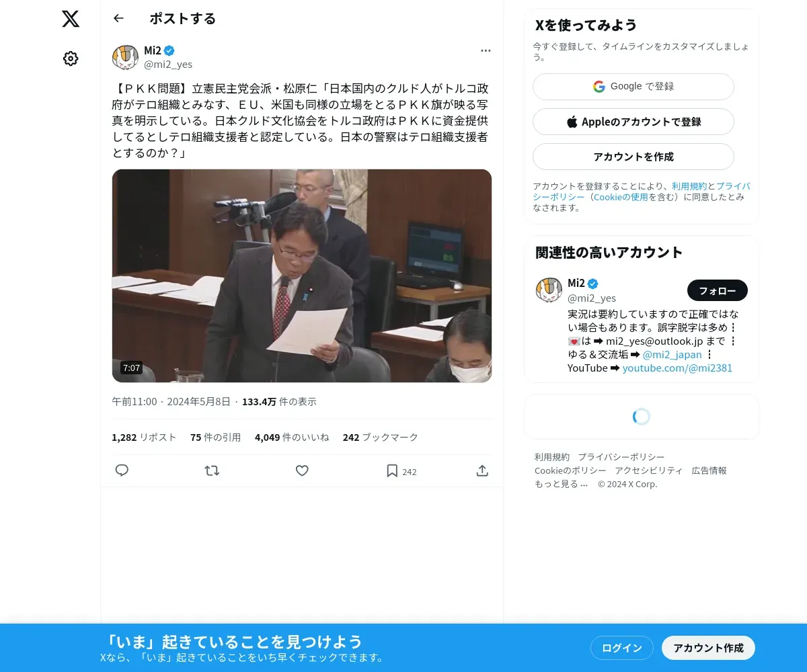Click Mi2 avatar on the post header
This screenshot has height=672, width=807.
pos(125,58)
